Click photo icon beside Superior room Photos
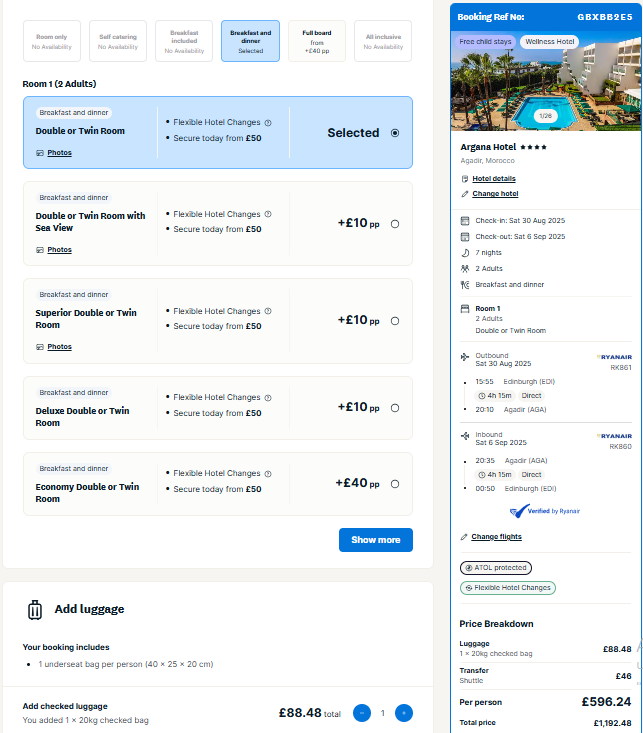The width and height of the screenshot is (643, 733). point(40,347)
